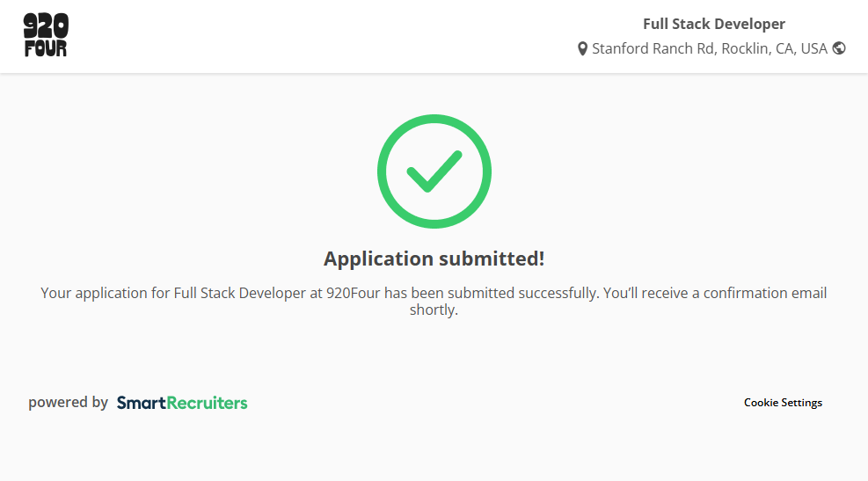Click '920Four' in the confirmation message

[353, 293]
